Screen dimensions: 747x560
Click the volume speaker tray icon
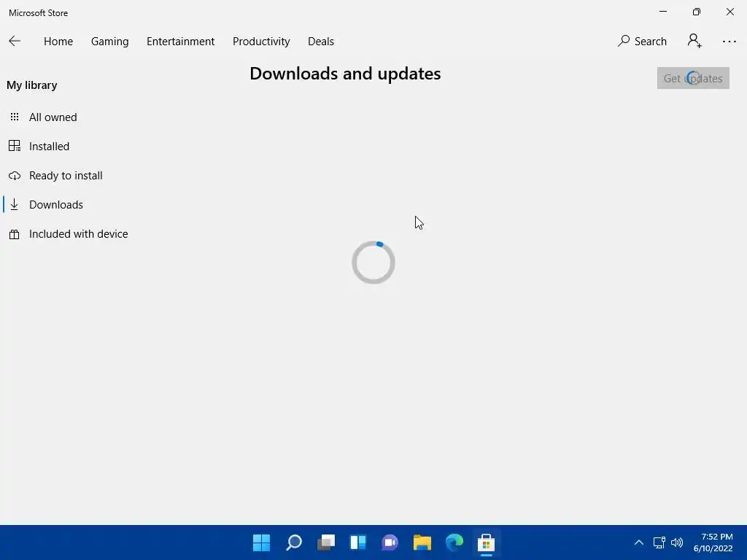pyautogui.click(x=676, y=542)
